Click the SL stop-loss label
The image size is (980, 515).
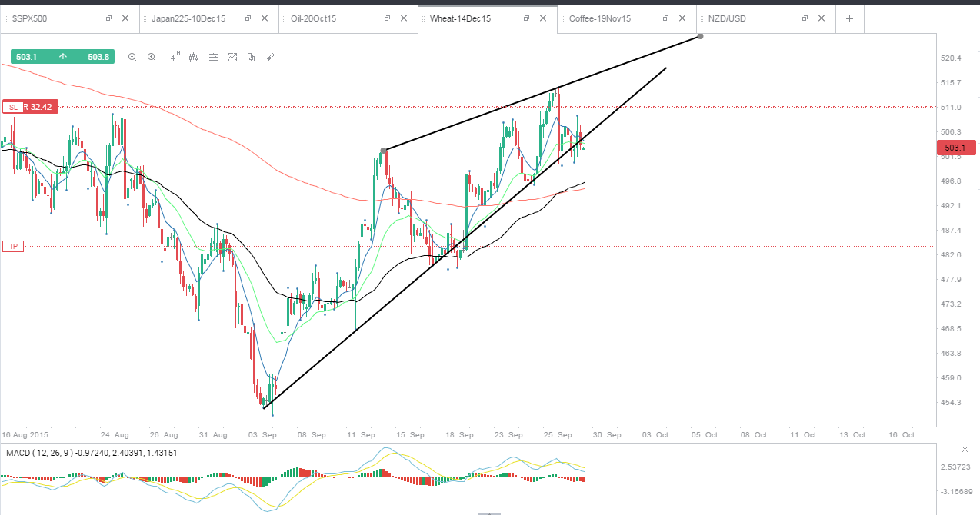[x=12, y=108]
